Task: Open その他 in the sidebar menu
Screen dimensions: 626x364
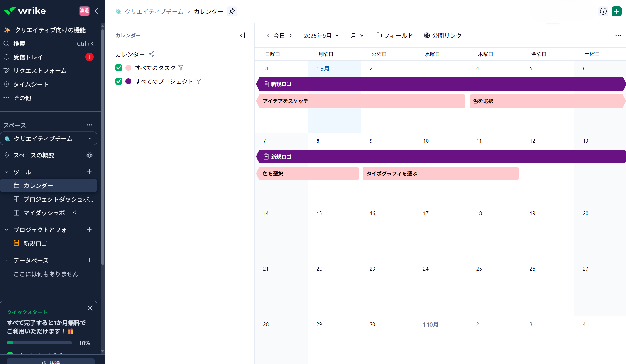Action: point(22,98)
